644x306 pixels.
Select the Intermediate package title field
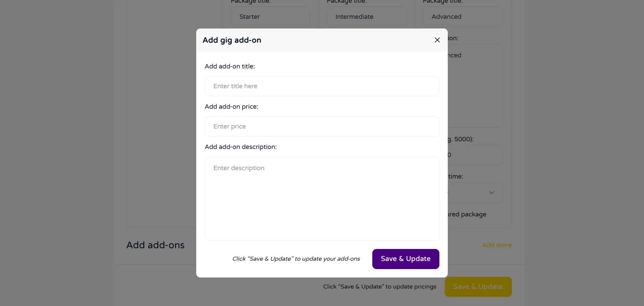point(366,17)
